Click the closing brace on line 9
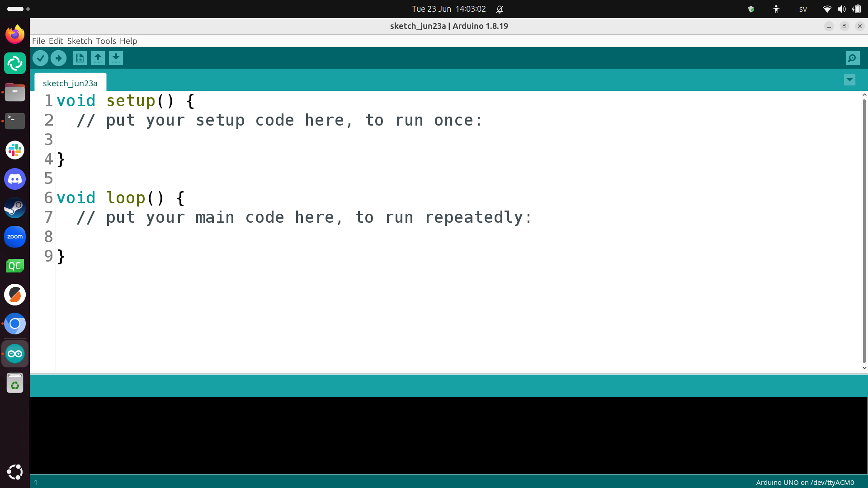Screen dimensions: 868x488 pyautogui.click(x=61, y=256)
